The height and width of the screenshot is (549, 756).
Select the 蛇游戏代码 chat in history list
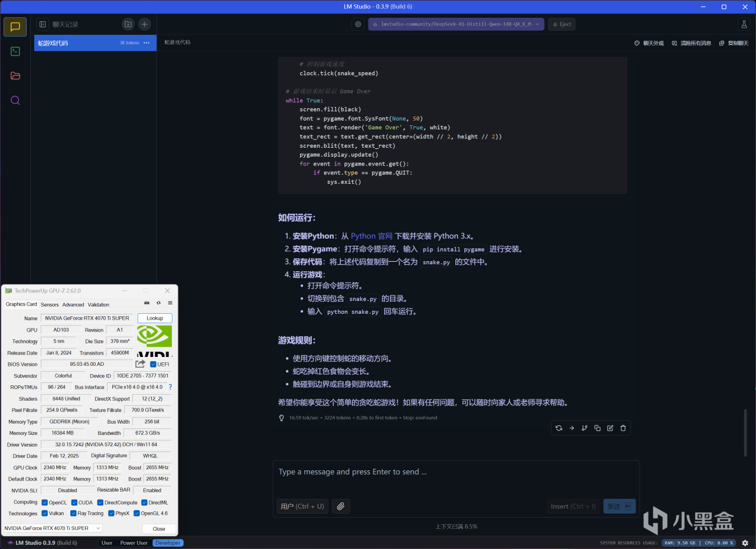[95, 43]
